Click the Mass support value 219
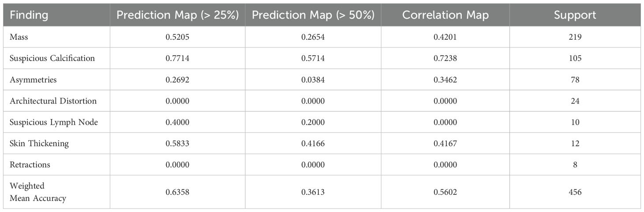Image resolution: width=644 pixels, height=212 pixels. tap(575, 37)
